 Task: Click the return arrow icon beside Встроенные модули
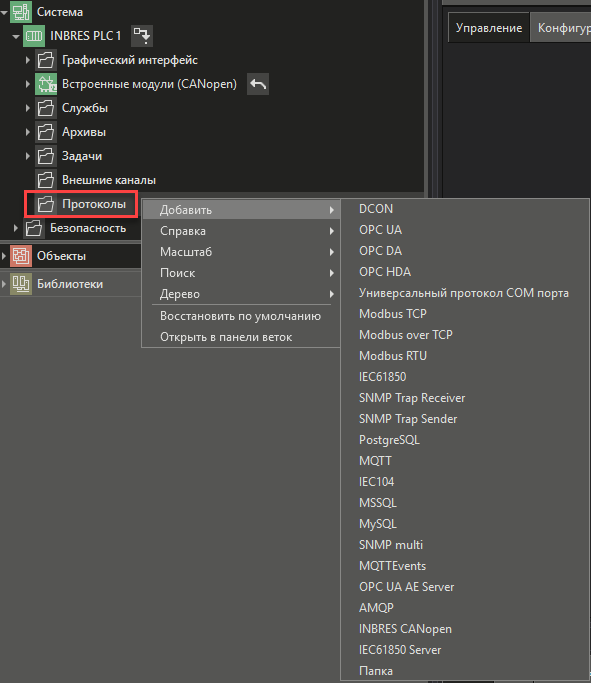258,84
